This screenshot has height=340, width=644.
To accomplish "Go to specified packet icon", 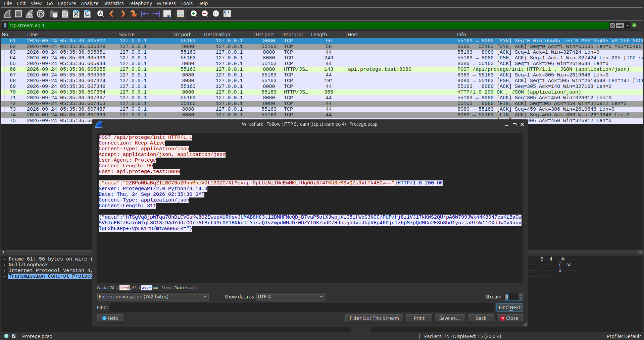I will pos(134,14).
